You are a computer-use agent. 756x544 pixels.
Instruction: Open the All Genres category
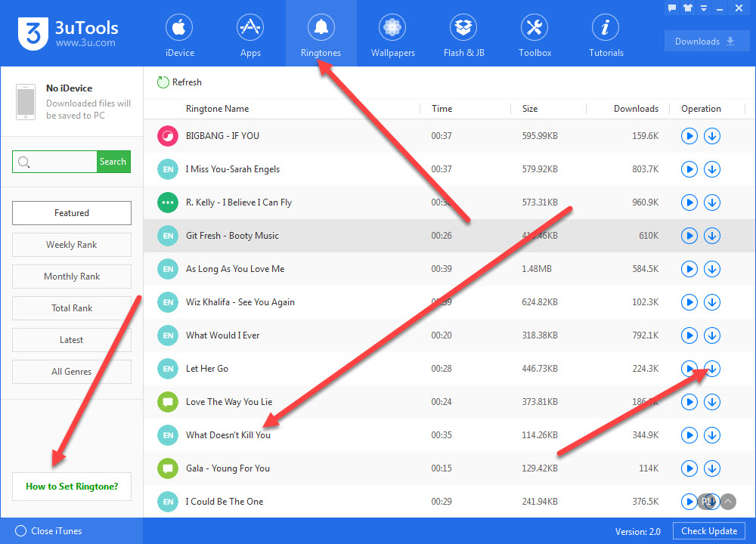point(71,372)
